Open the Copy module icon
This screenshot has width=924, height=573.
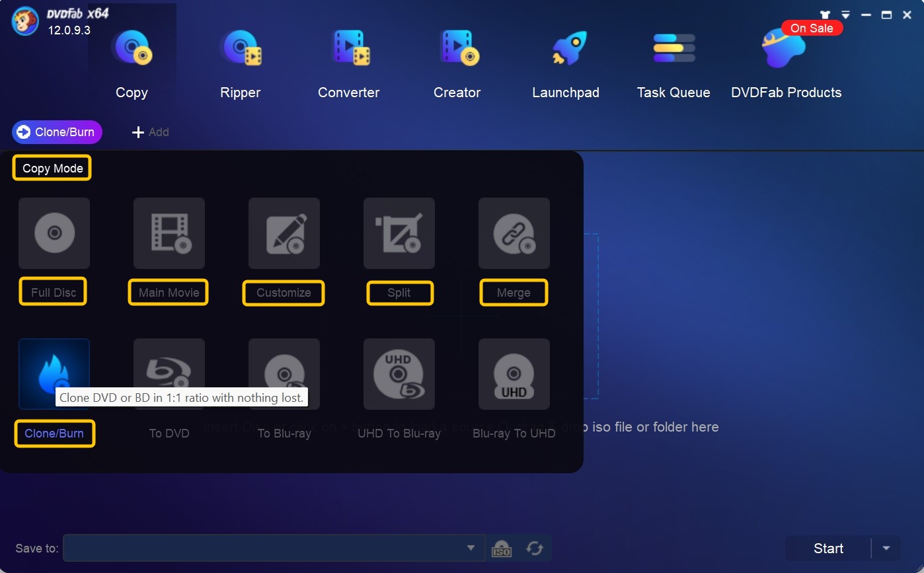point(133,48)
